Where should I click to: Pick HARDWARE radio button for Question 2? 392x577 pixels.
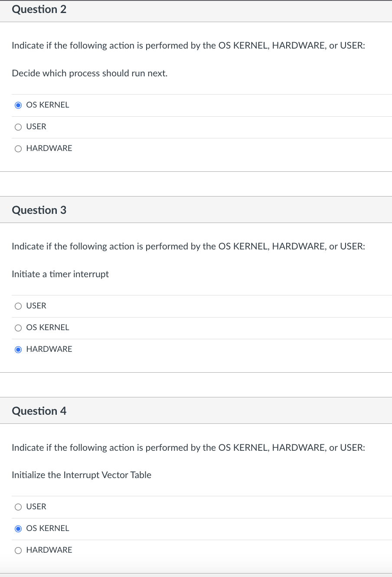[x=18, y=148]
